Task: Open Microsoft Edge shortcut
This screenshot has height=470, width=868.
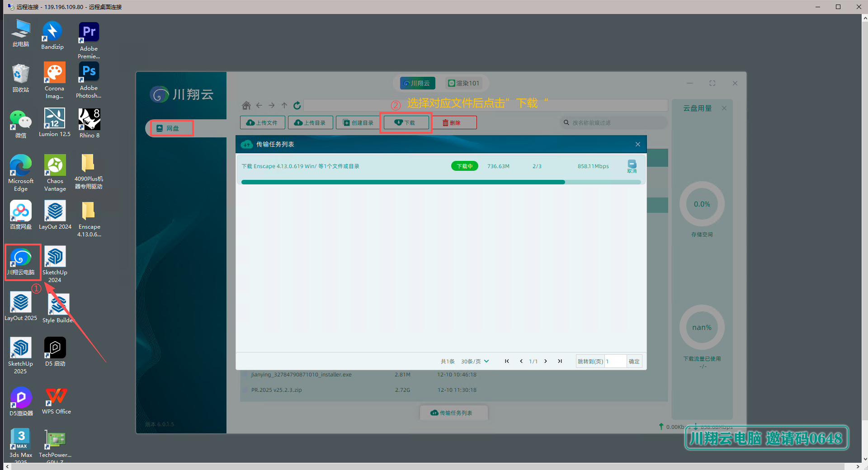Action: pyautogui.click(x=21, y=173)
